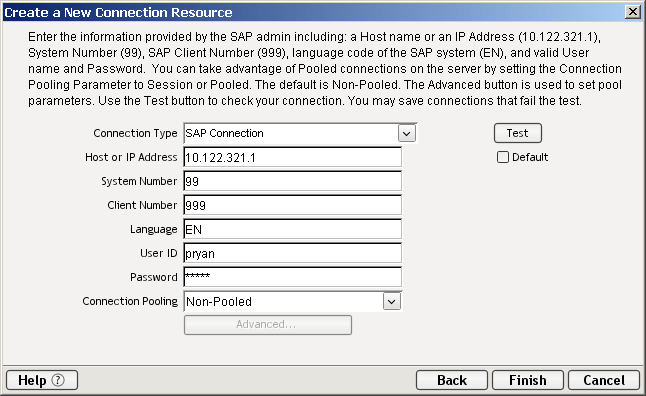This screenshot has width=646, height=396.
Task: Click the User ID field containing pryan
Action: pos(293,253)
